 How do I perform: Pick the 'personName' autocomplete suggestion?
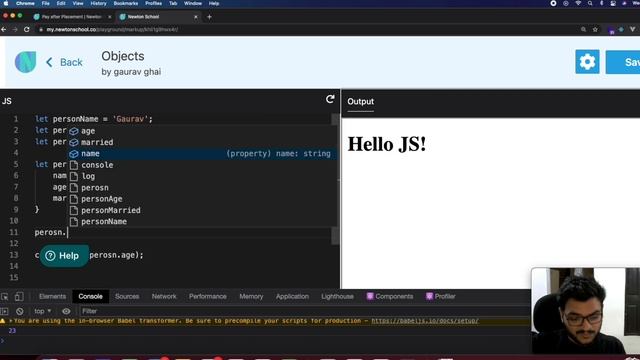(x=202, y=222)
